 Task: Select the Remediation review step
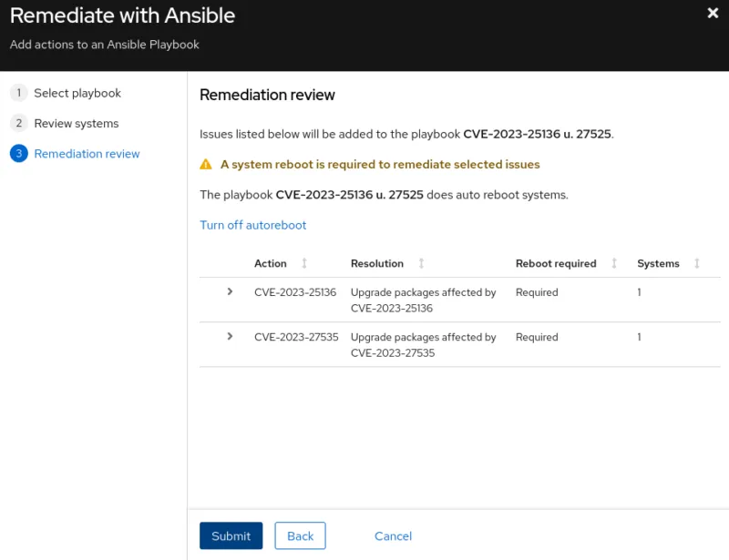[87, 154]
